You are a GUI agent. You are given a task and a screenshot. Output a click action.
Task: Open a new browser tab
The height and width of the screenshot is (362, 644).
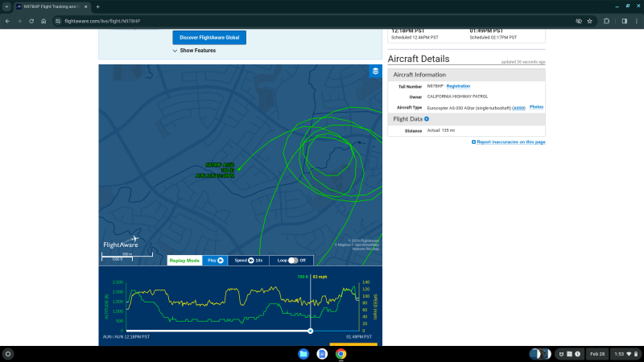(x=97, y=6)
